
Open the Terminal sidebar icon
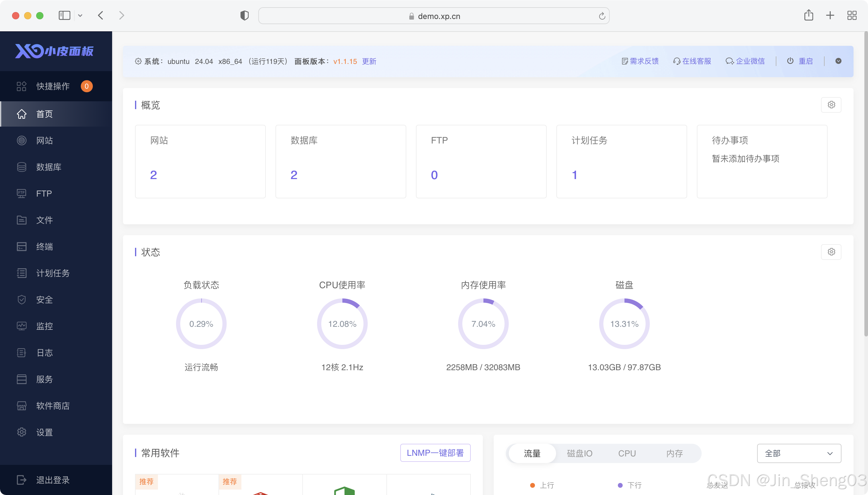pyautogui.click(x=21, y=247)
